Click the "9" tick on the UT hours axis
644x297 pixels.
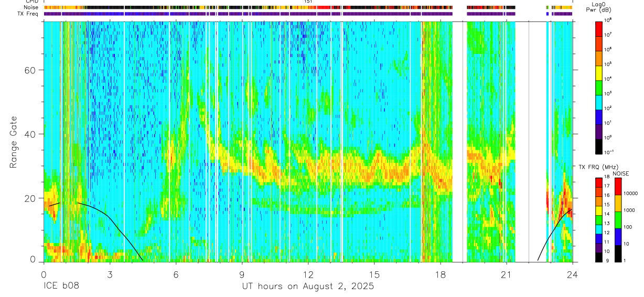(242, 274)
